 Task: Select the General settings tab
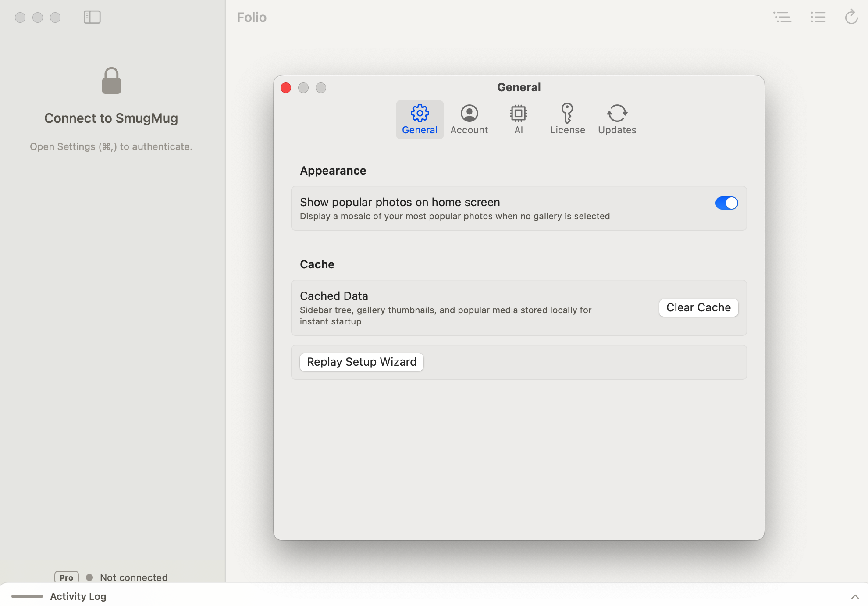pos(420,119)
